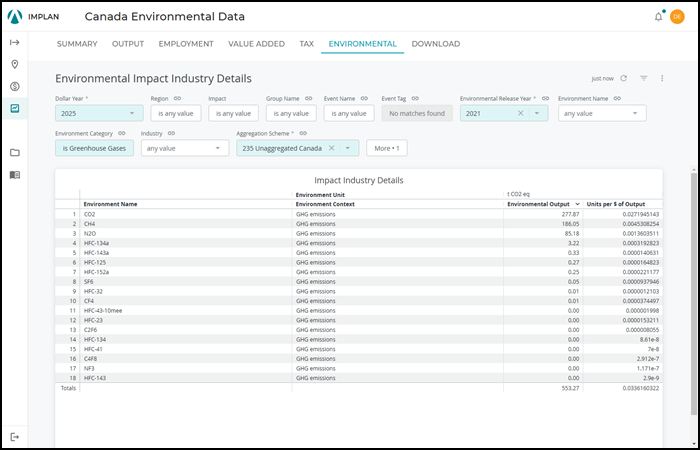Clear the 2021 release year value

pos(521,113)
